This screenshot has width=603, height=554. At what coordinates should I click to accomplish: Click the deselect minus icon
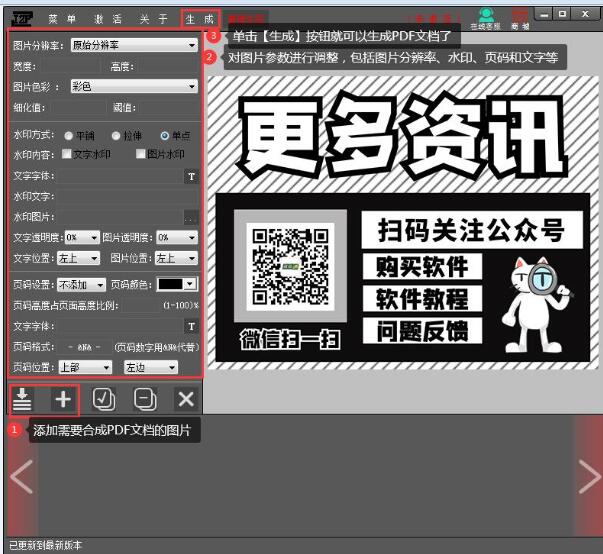click(x=145, y=399)
